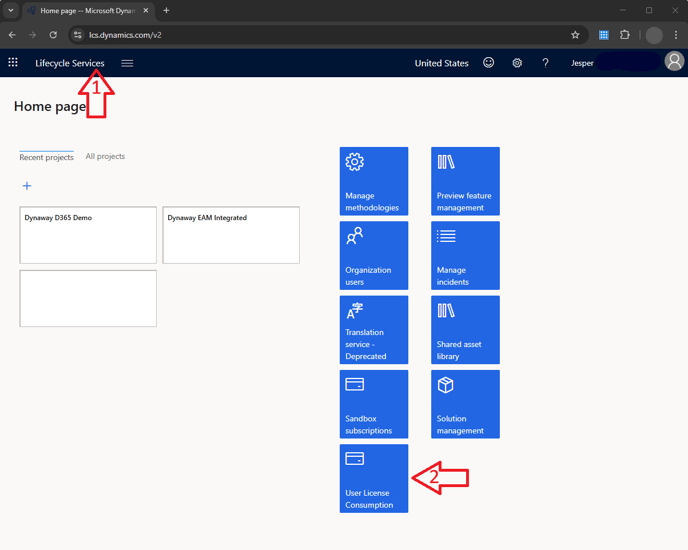
Task: Open the Dynaway EAM Integrated project
Action: point(231,235)
